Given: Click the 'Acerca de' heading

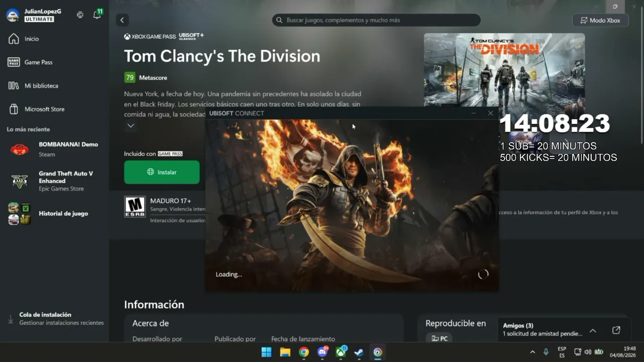Looking at the screenshot, I should (150, 323).
